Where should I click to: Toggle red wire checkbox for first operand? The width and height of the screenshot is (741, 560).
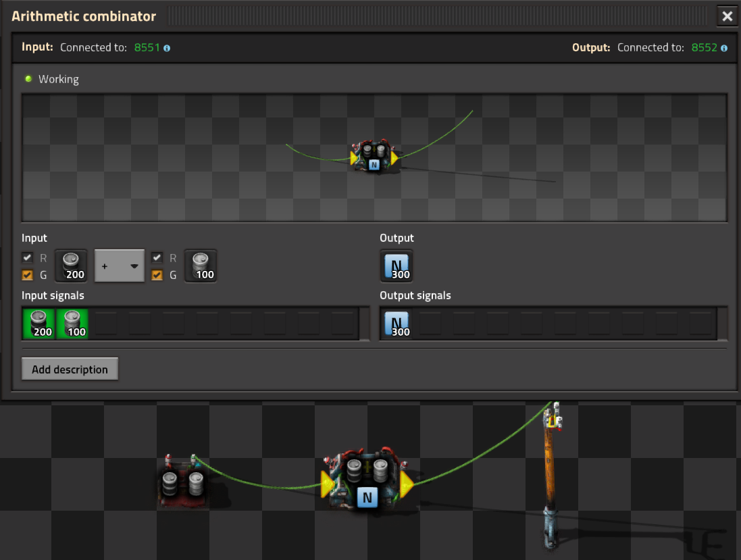28,257
